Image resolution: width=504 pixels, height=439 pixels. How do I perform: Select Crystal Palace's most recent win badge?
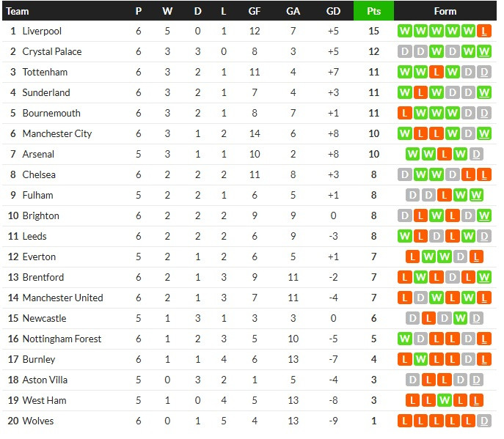[x=484, y=52]
